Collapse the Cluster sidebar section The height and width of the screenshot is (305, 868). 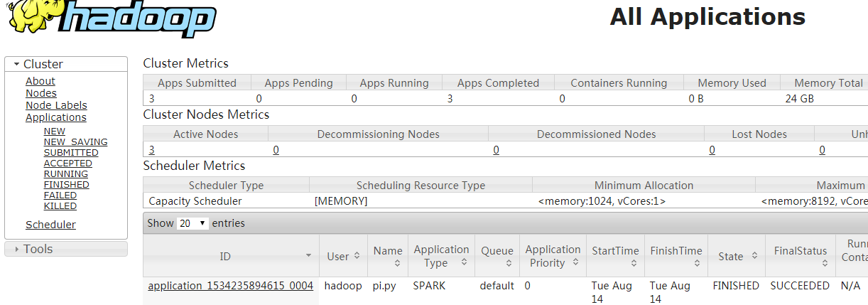[x=16, y=64]
